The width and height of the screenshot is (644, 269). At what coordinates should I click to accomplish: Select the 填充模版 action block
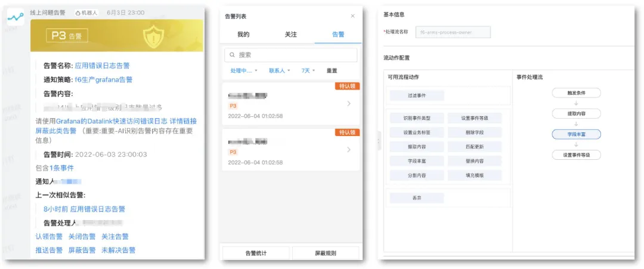click(x=475, y=175)
